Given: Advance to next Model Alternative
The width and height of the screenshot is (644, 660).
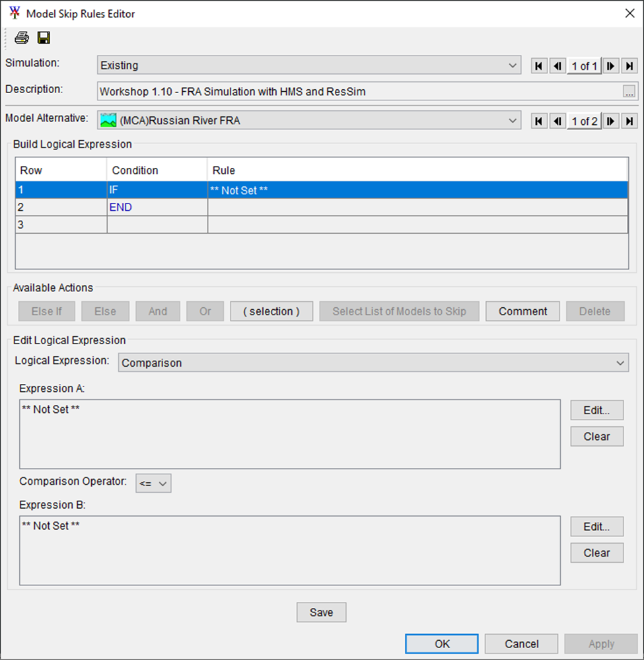Looking at the screenshot, I should pyautogui.click(x=610, y=121).
